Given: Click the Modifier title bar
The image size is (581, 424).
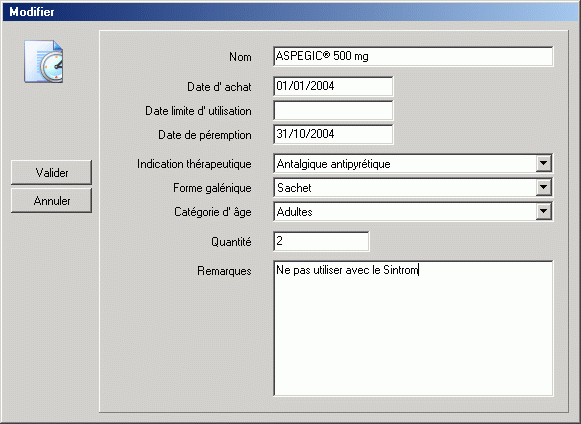Looking at the screenshot, I should pos(290,12).
